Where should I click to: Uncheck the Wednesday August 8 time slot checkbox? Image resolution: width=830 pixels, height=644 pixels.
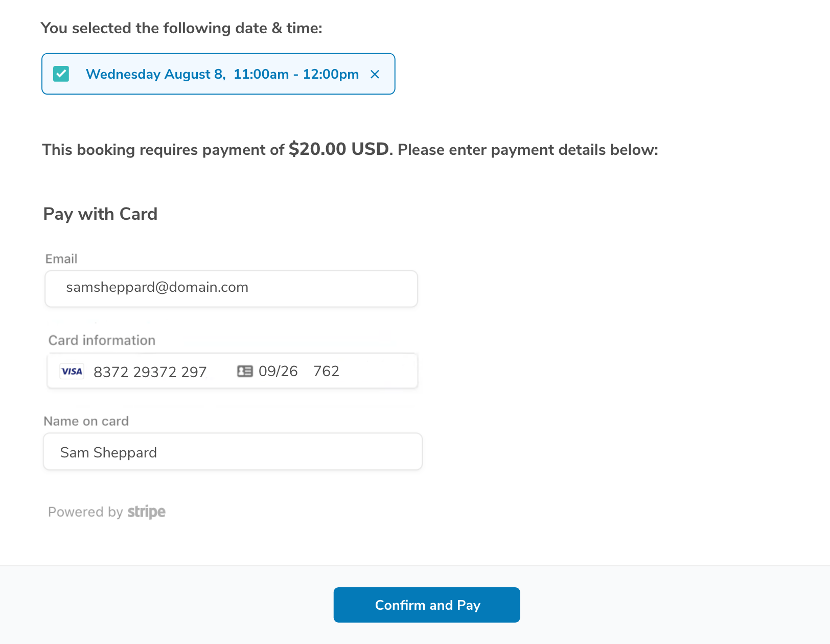click(x=61, y=74)
